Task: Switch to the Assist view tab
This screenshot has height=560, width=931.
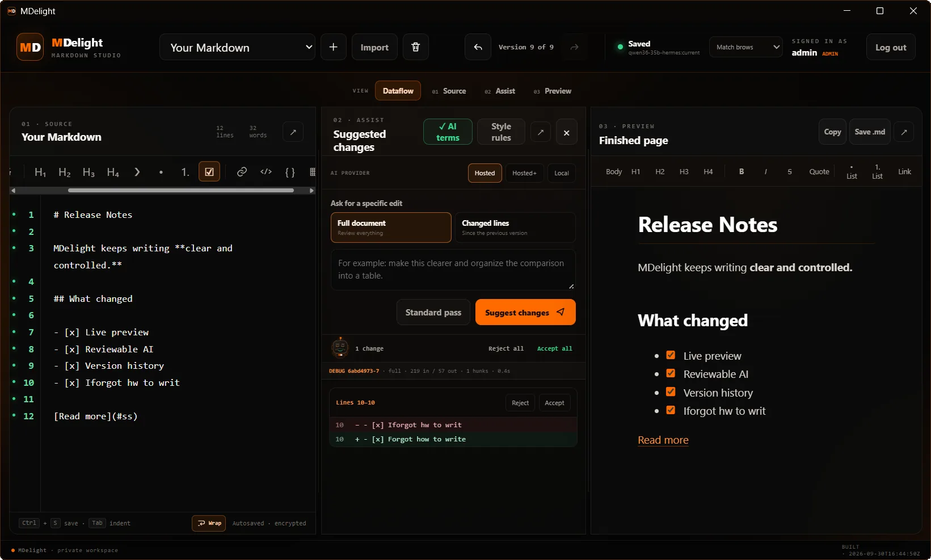Action: click(500, 91)
